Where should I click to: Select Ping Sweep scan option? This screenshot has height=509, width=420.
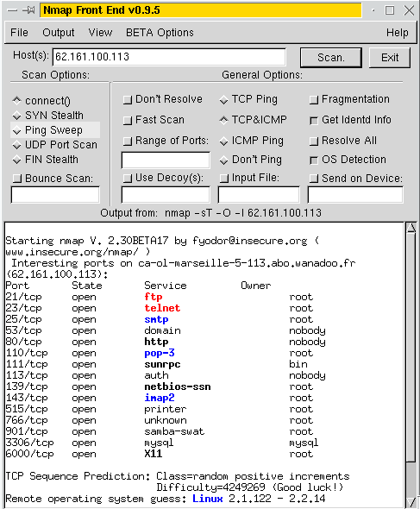pos(17,130)
